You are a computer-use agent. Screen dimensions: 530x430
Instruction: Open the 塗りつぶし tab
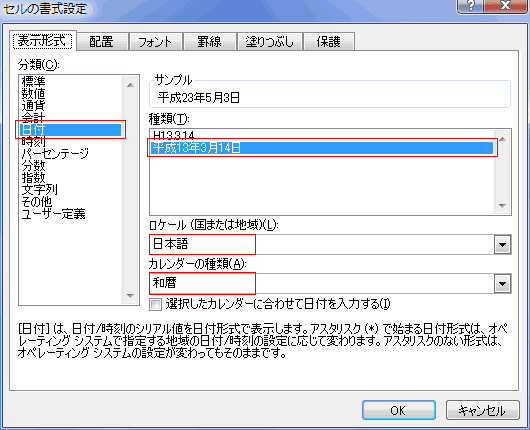pos(269,42)
